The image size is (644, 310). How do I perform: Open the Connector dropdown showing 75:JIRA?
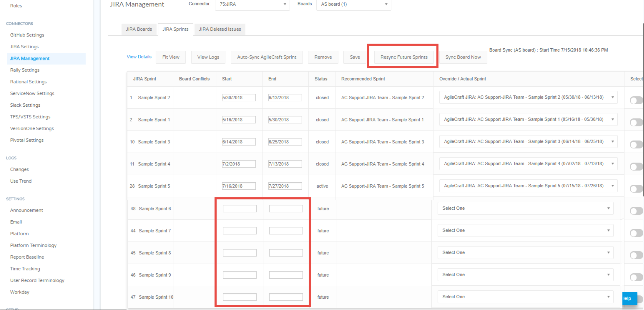pos(252,4)
